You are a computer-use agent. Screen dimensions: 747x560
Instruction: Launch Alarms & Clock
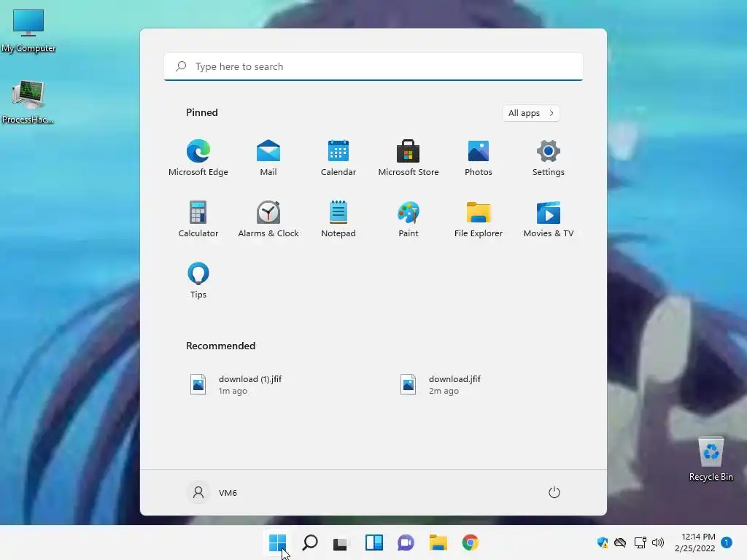tap(268, 219)
